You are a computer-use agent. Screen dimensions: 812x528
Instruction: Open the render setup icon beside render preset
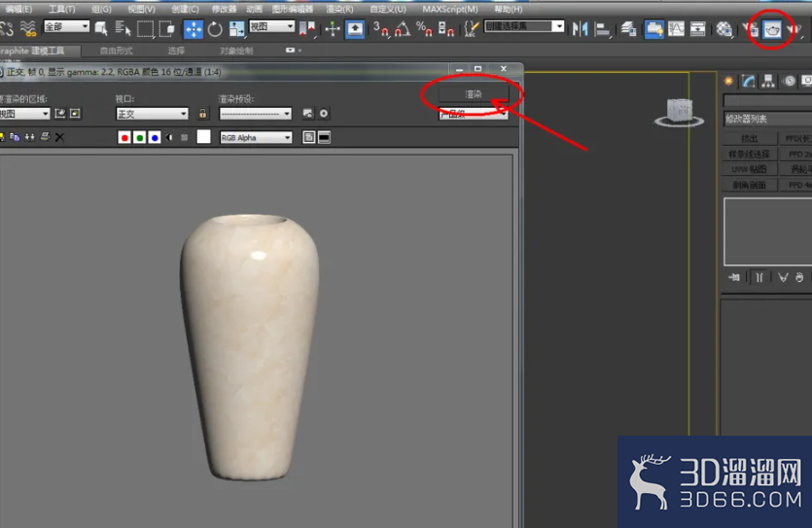pyautogui.click(x=308, y=114)
